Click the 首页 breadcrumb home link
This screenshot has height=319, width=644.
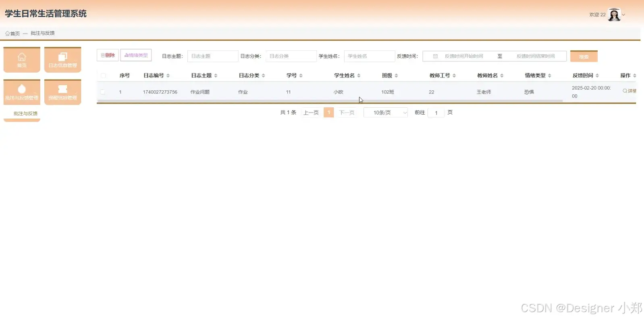coord(12,33)
